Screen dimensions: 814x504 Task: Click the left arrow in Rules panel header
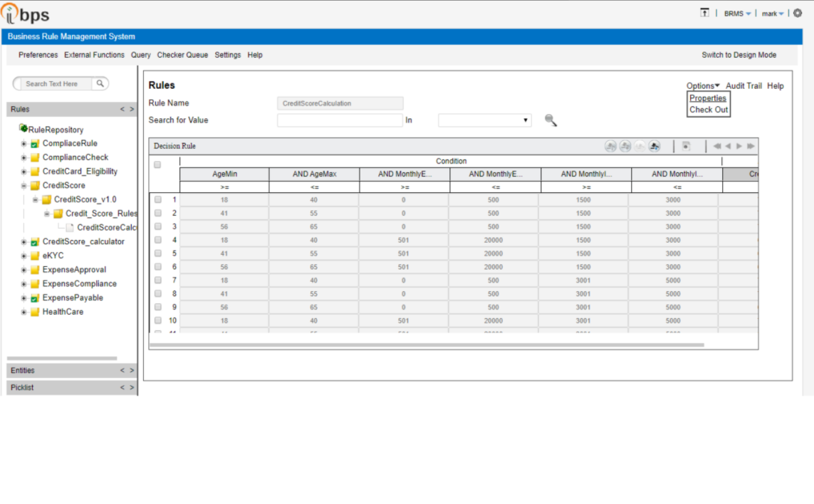click(122, 109)
